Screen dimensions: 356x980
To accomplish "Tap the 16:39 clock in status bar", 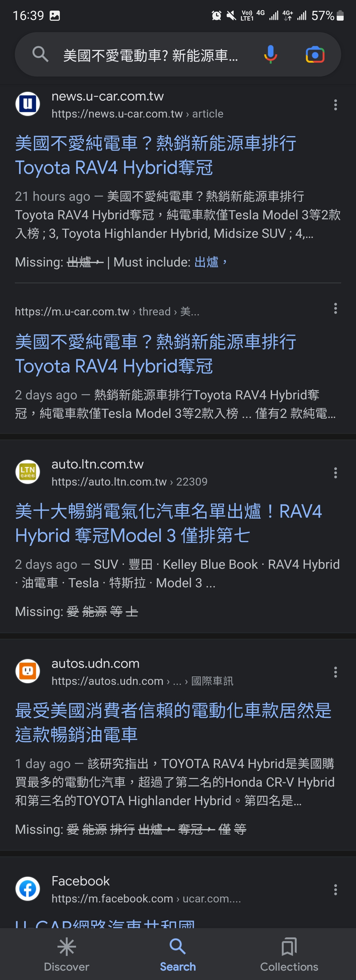I will coord(28,16).
